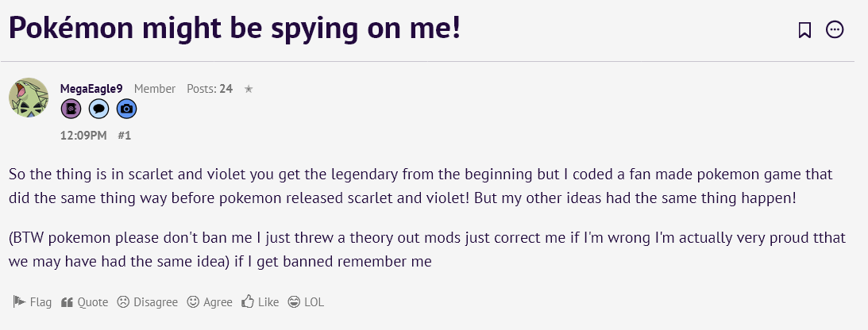Like the post with thumbs up
868x330 pixels.
click(260, 302)
